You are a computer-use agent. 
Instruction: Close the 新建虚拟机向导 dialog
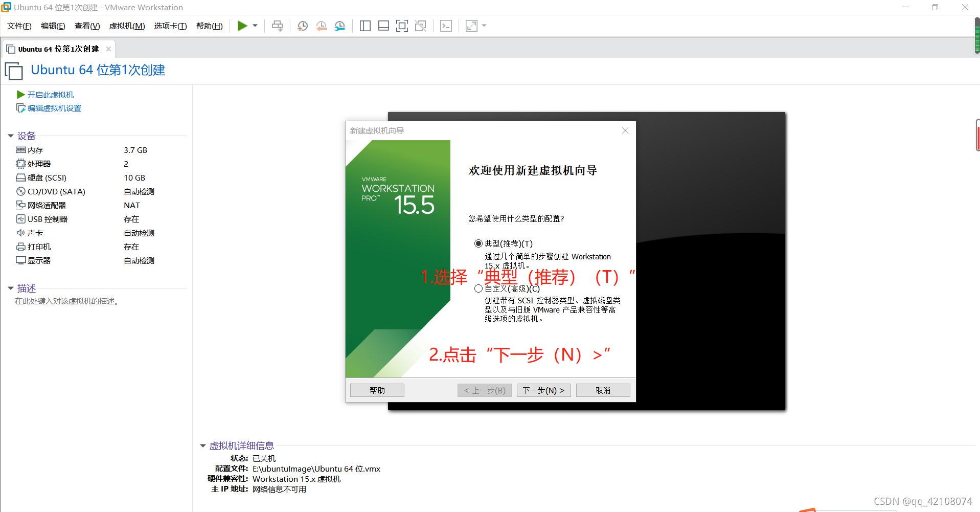tap(625, 130)
